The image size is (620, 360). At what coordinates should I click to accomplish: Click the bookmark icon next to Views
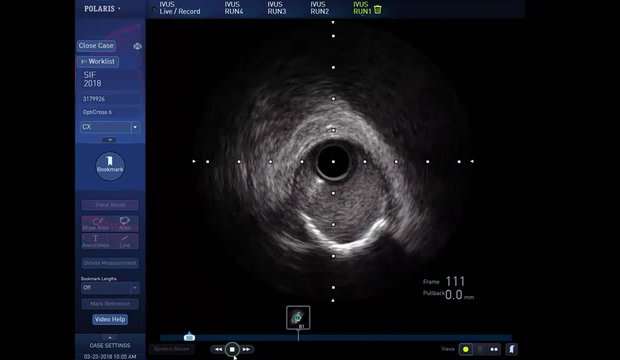[x=511, y=349]
